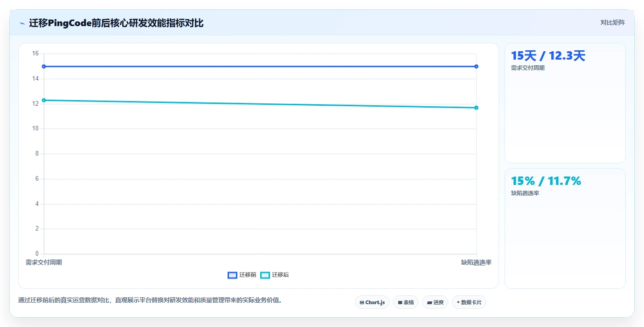Image resolution: width=644 pixels, height=327 pixels.
Task: Click the lightning icon beside the title
Action: click(22, 23)
